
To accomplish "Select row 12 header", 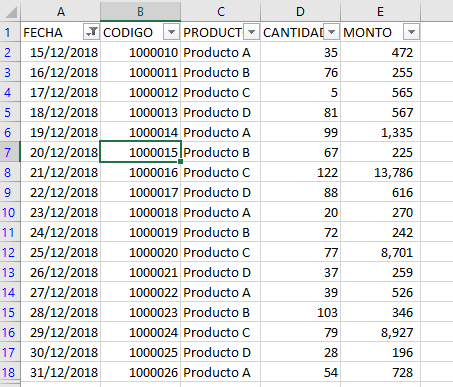I will [x=10, y=252].
